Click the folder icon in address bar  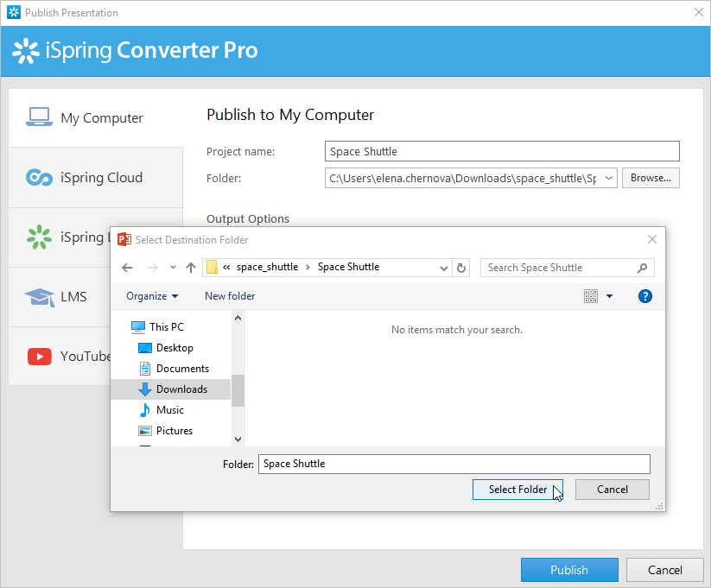pos(212,267)
